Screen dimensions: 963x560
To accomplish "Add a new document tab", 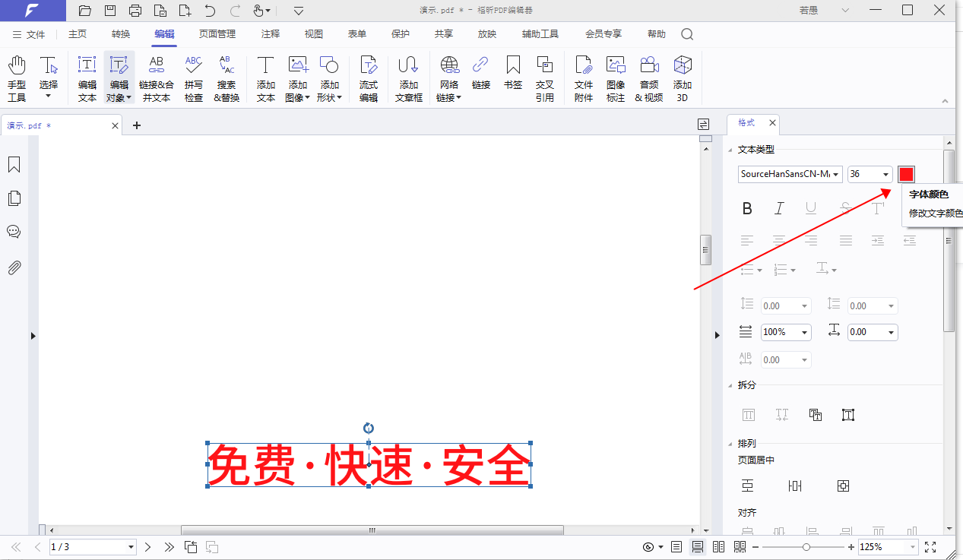I will 137,125.
